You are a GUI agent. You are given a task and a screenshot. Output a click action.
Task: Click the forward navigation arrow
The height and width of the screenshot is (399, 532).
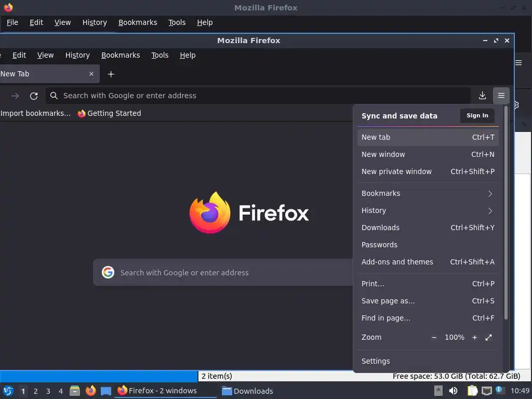tap(15, 96)
